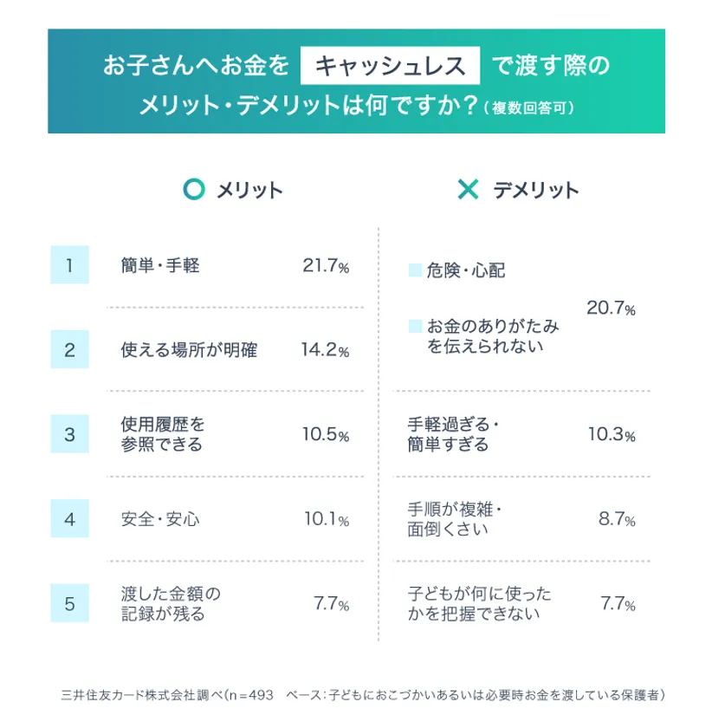
Task: Click the 手軽過ぎる・簡単すぎる demerit item
Action: tap(454, 435)
